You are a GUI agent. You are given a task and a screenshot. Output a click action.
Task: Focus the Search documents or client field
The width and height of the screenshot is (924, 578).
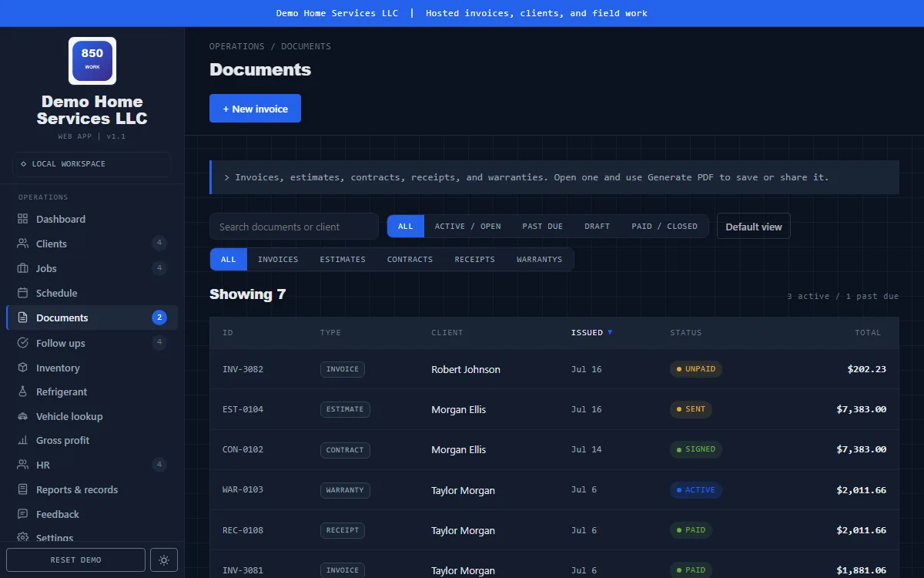[x=294, y=227]
